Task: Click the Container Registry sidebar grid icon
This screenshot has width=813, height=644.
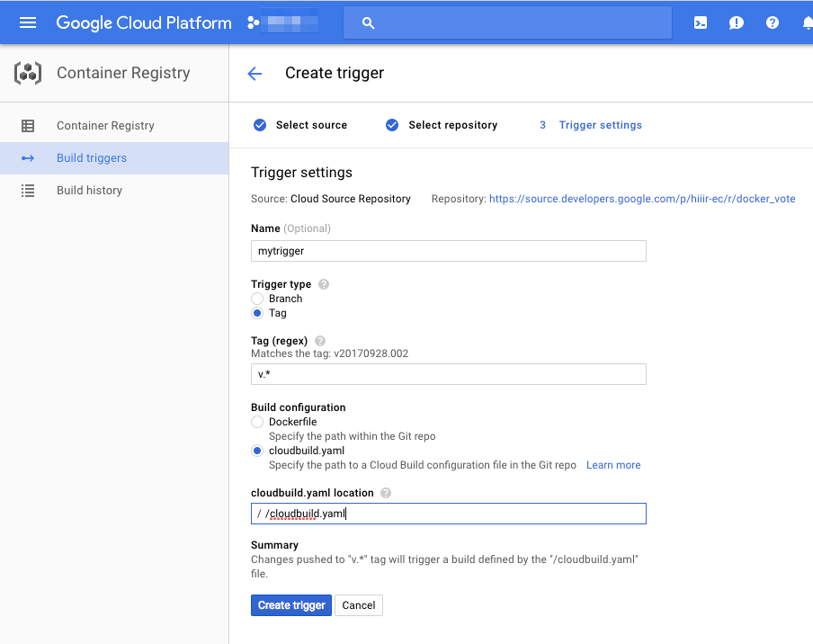Action: [x=28, y=126]
